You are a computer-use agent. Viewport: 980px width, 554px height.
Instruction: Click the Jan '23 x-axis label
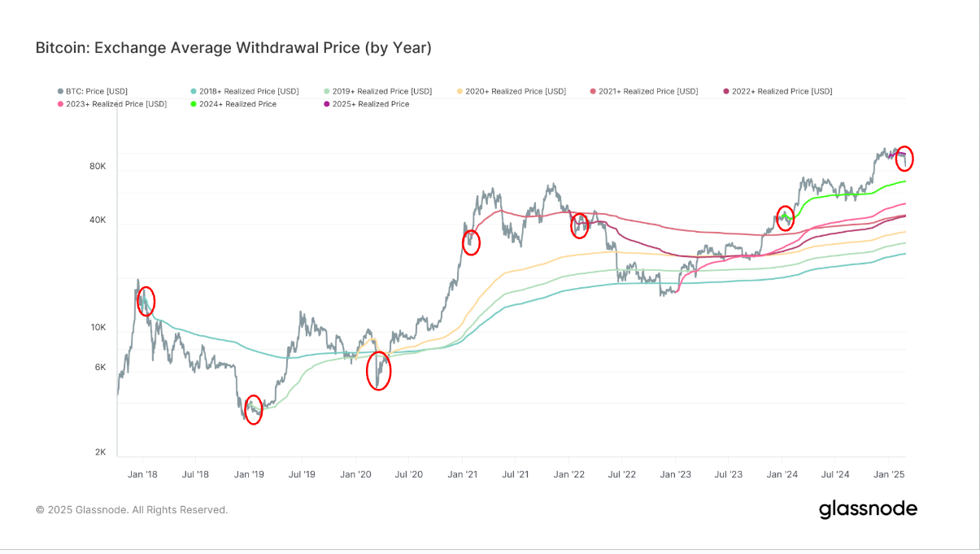point(675,473)
